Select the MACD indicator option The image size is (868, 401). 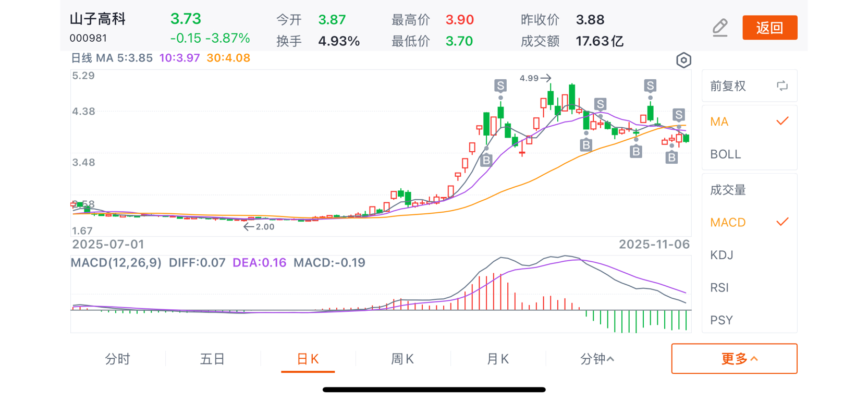click(x=749, y=223)
